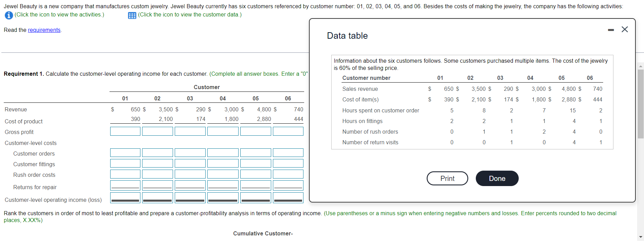
Task: Close the Data table dialog
Action: 625,29
